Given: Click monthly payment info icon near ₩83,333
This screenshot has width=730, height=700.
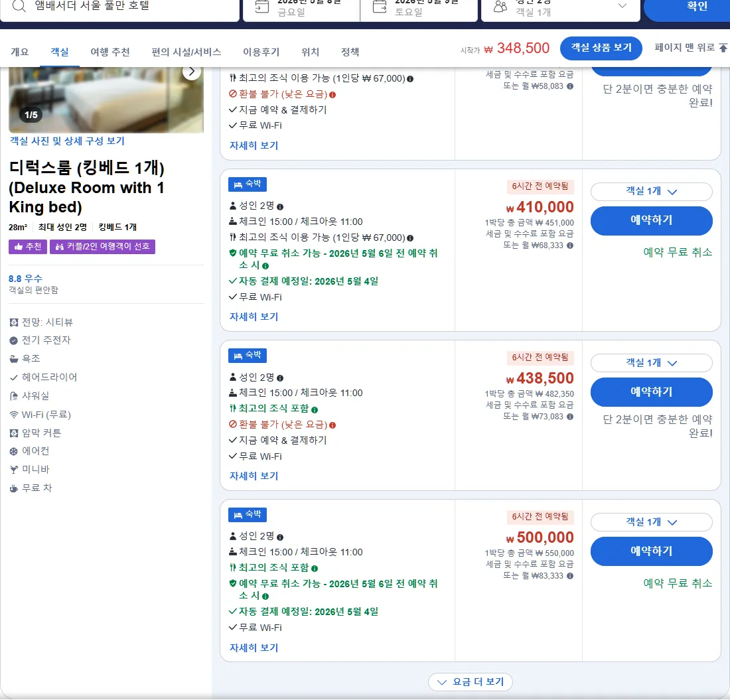Looking at the screenshot, I should click(570, 576).
